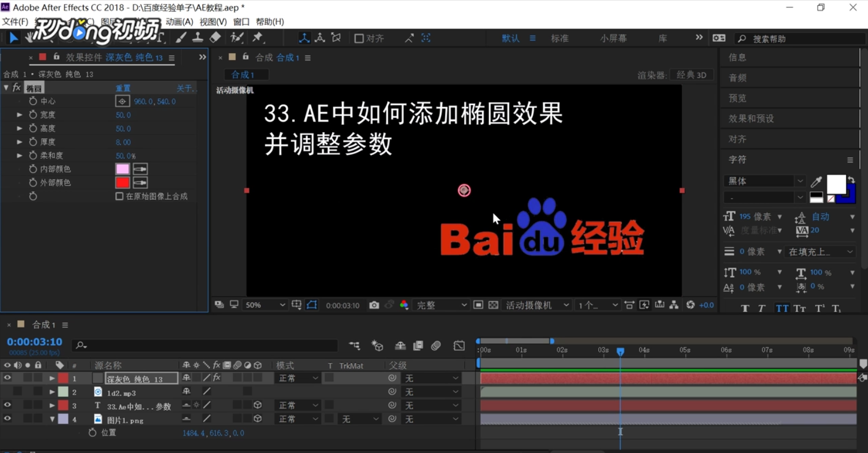Viewport: 868px width, 453px height.
Task: Toggle transparency grid in viewer
Action: point(493,305)
